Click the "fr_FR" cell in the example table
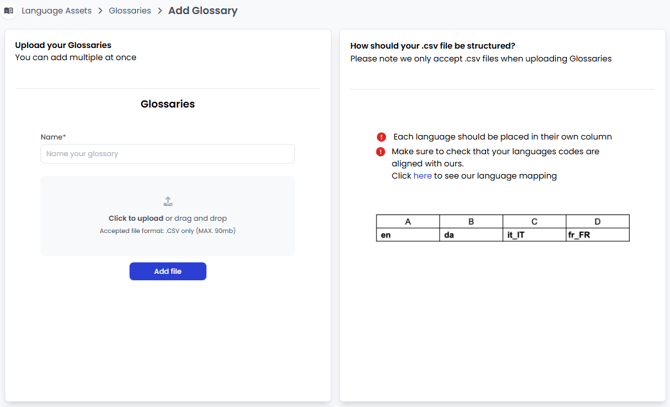Viewport: 670px width, 407px height. [x=597, y=235]
